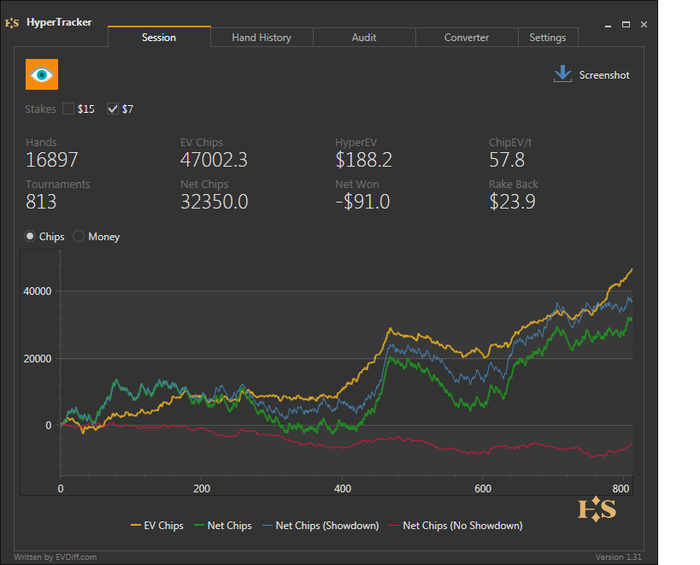
Task: Switch to the Hand History tab
Action: coord(261,38)
